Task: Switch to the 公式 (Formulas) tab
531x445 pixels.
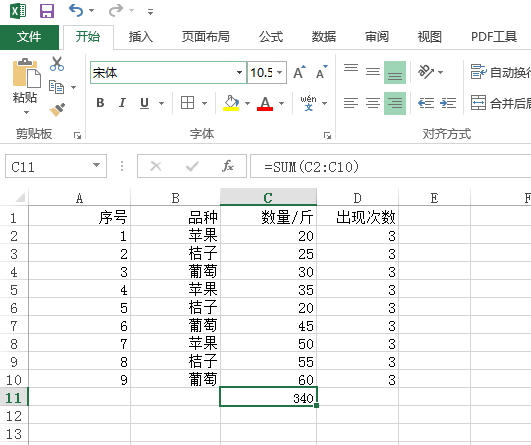Action: coord(271,37)
